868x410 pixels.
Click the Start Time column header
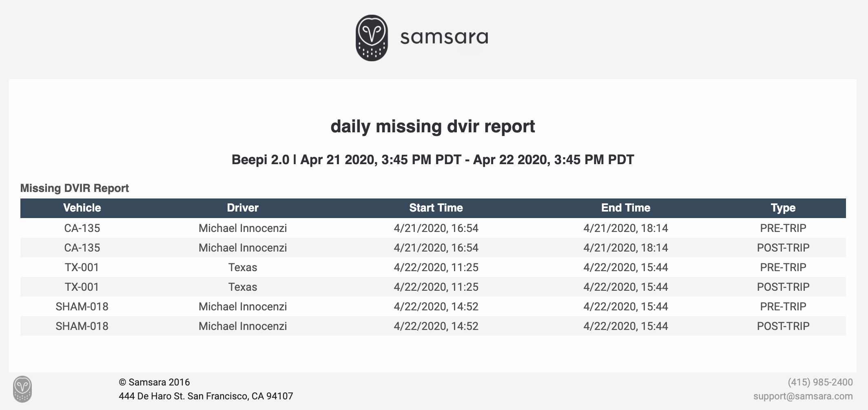click(436, 208)
